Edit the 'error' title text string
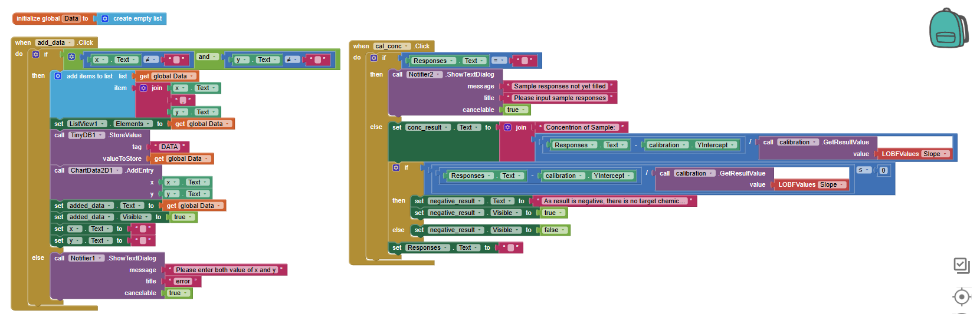Screen dimensions: 980x314 (x=183, y=281)
